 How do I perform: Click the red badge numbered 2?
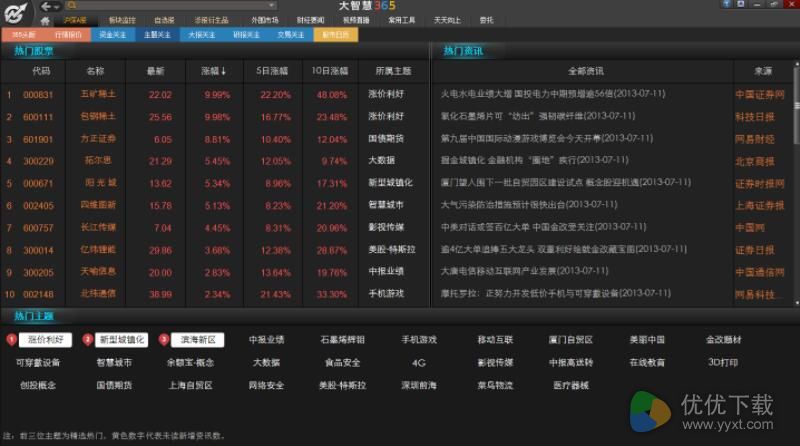(x=88, y=339)
